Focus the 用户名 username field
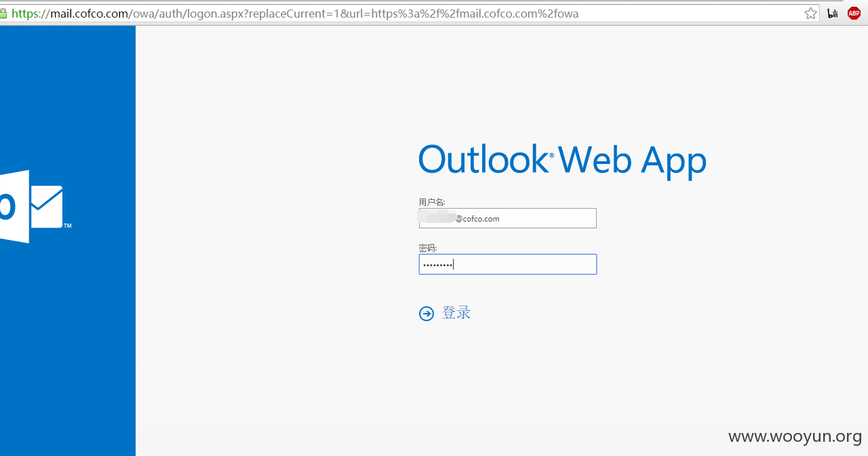Screen dimensions: 868x456 [508, 218]
